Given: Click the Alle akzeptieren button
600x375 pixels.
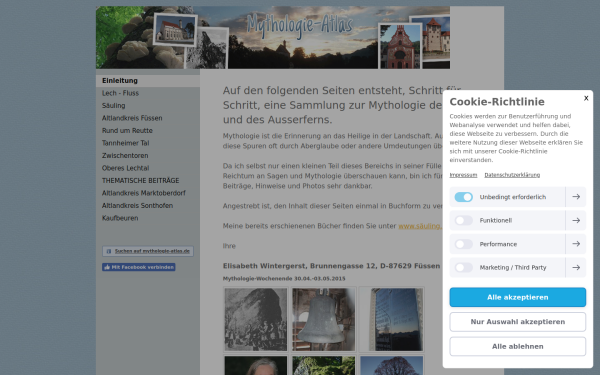Looking at the screenshot, I should click(517, 297).
